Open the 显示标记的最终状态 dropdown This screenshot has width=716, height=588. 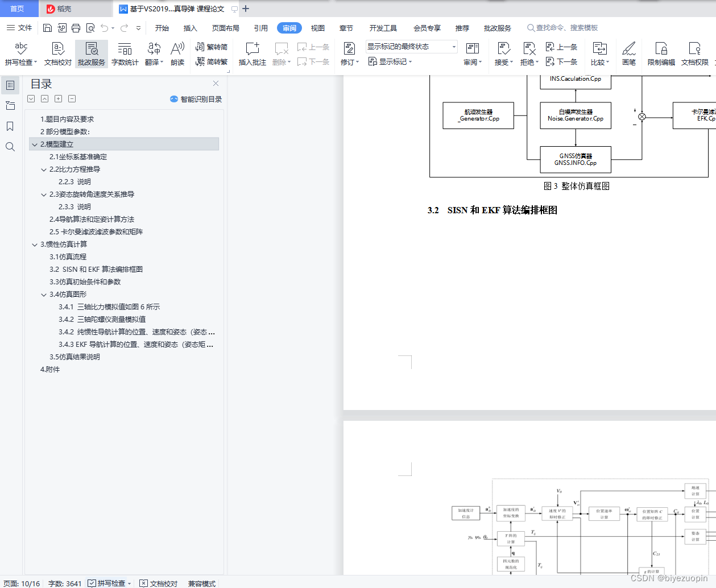pos(453,46)
